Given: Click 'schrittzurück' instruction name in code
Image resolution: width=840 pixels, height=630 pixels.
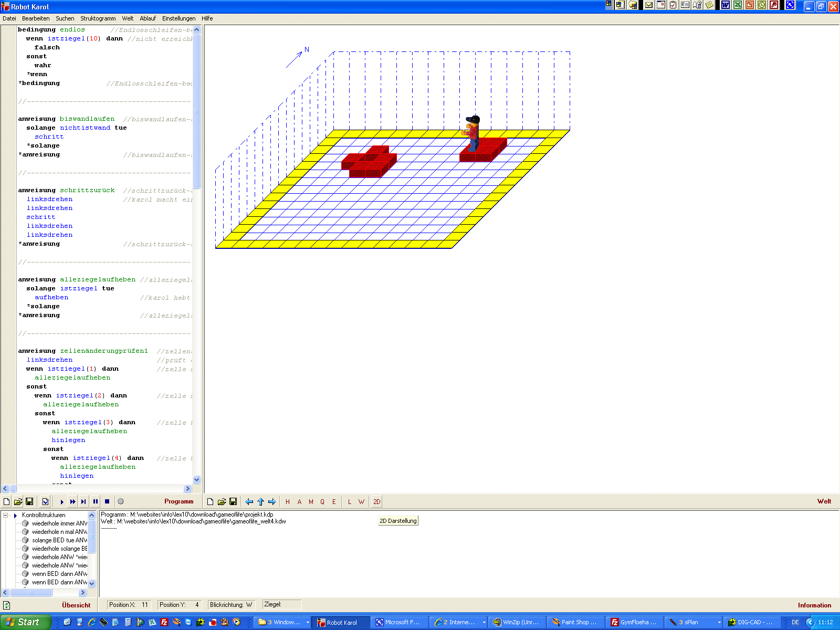Looking at the screenshot, I should coord(87,191).
